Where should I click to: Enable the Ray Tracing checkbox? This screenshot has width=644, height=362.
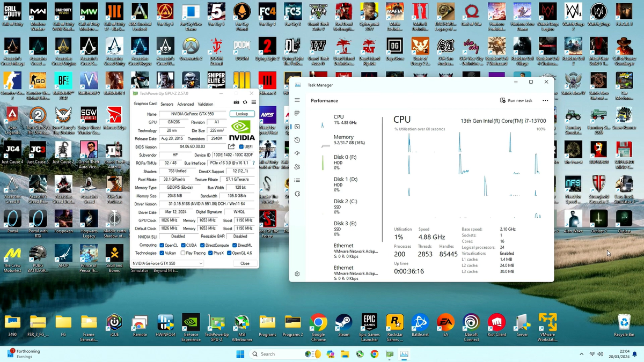pyautogui.click(x=183, y=253)
